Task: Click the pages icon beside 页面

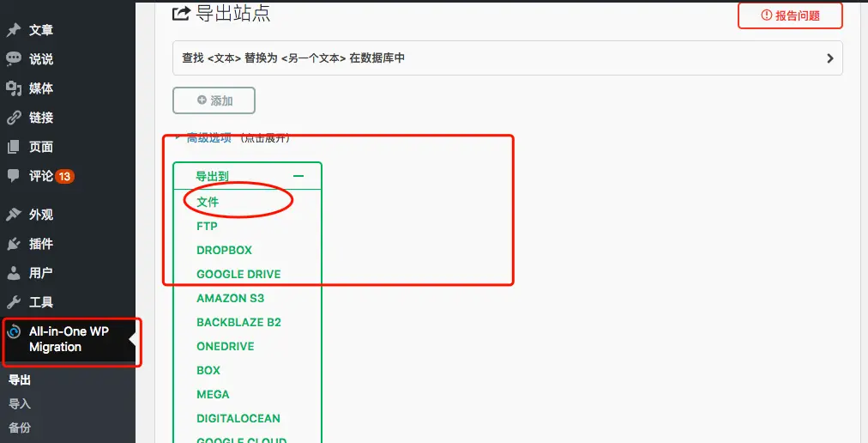Action: tap(14, 147)
